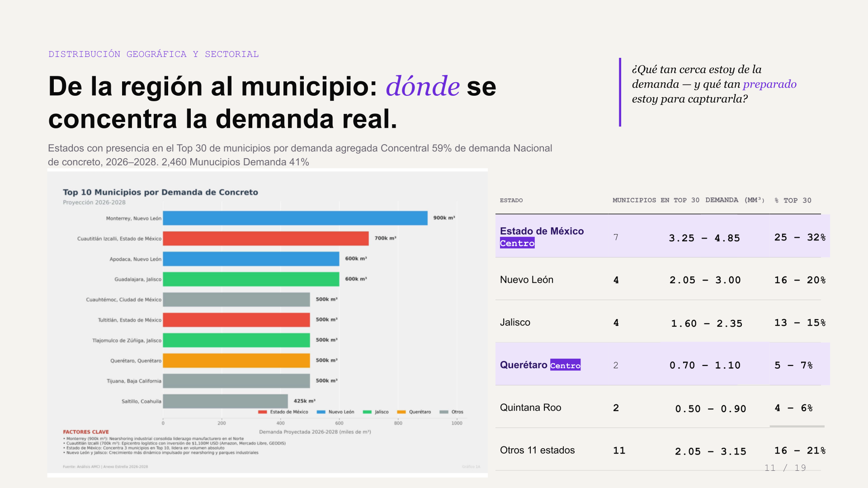Click the quote line '¿Qué tan cerca estoy de la'

(x=697, y=69)
